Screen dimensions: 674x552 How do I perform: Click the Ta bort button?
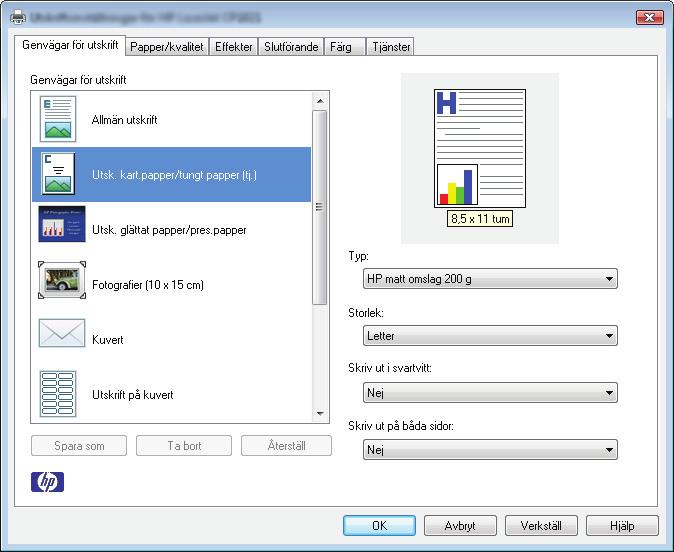click(x=184, y=446)
